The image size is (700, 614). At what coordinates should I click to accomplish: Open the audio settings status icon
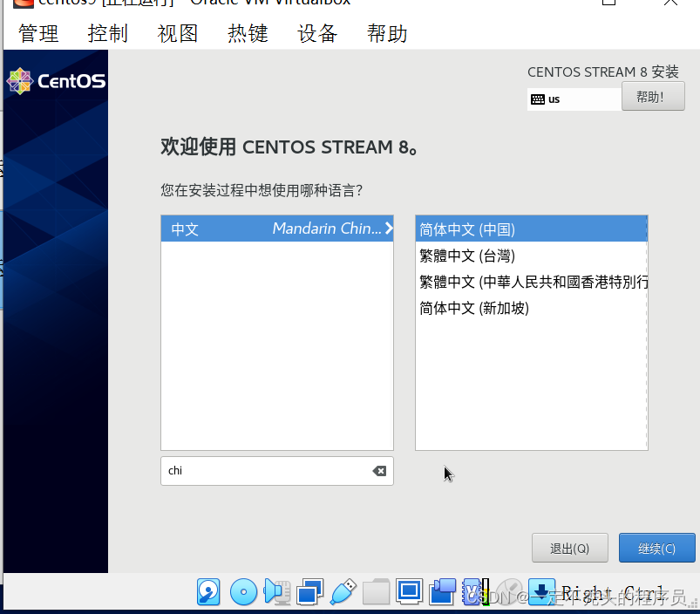click(x=277, y=592)
